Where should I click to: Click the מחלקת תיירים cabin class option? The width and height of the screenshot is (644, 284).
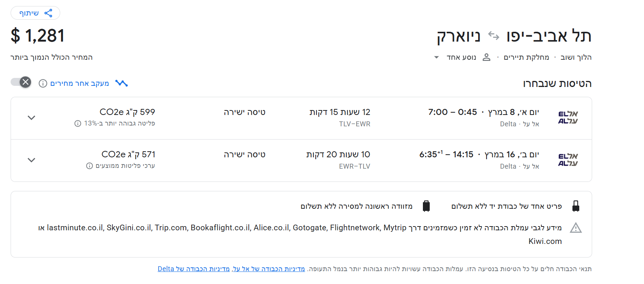point(526,57)
